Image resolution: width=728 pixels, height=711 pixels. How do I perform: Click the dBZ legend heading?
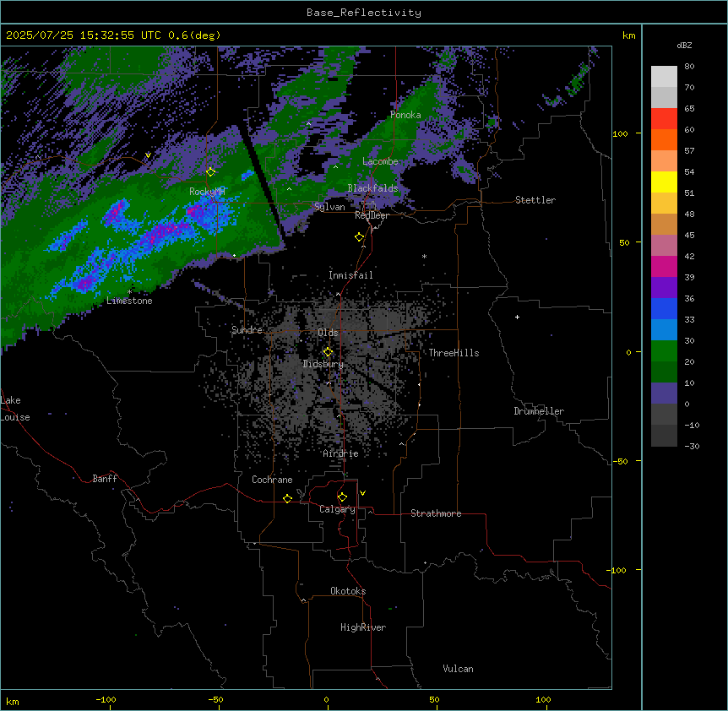click(x=684, y=45)
